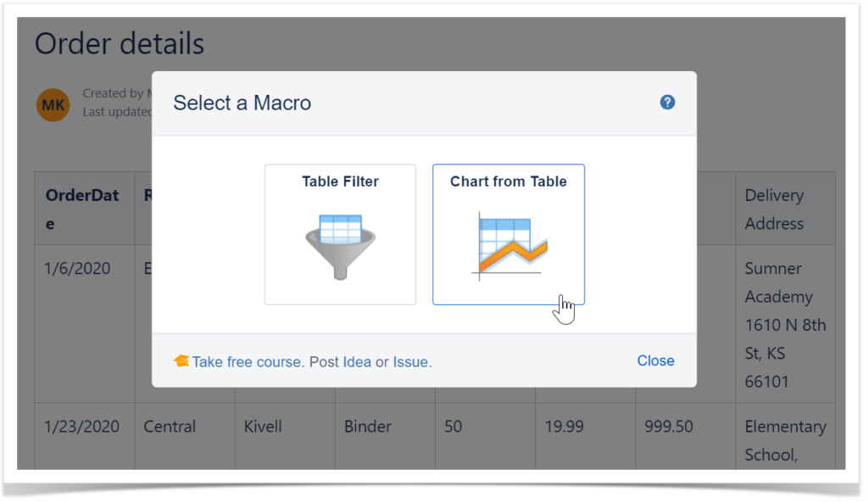
Task: Close the Select a Macro dialog
Action: click(x=655, y=360)
